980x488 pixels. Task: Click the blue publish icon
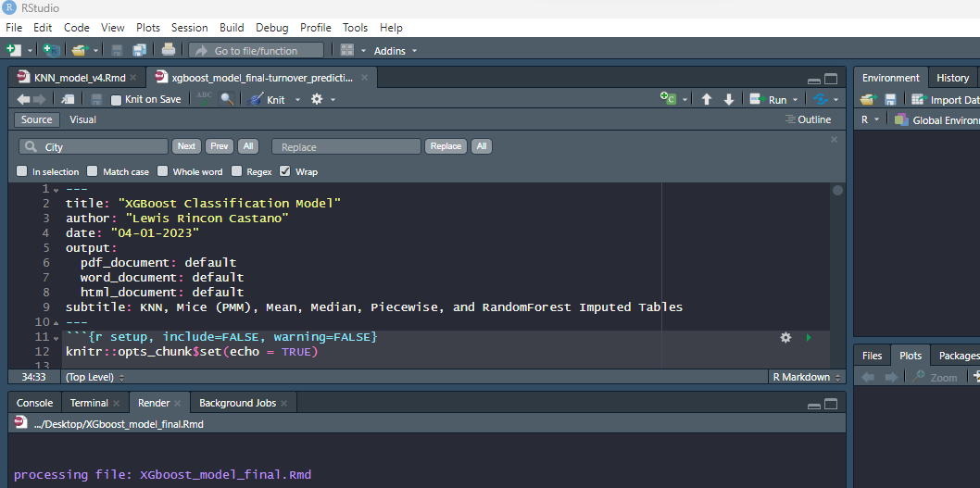click(821, 99)
